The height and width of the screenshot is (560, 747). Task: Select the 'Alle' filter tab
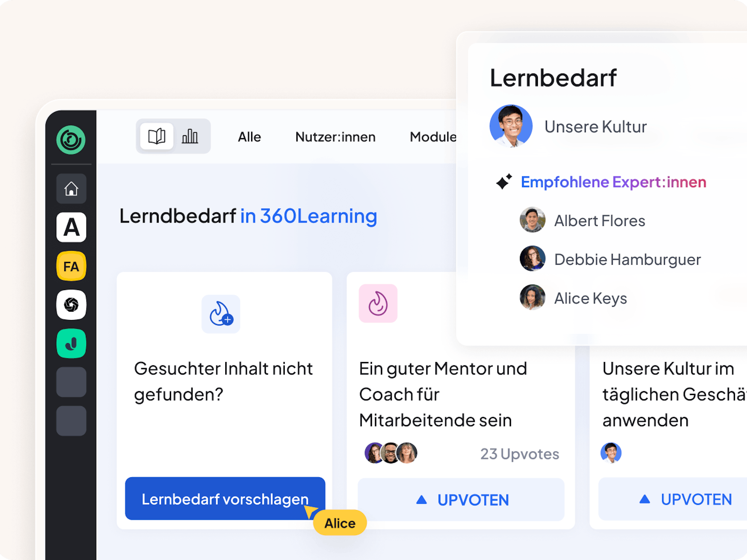coord(249,137)
